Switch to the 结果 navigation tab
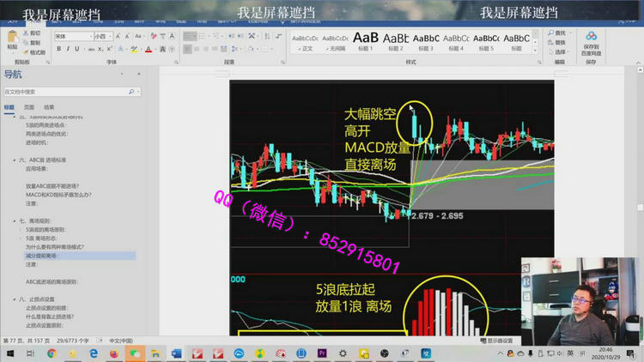Viewport: 644px width, 362px height. coord(49,107)
